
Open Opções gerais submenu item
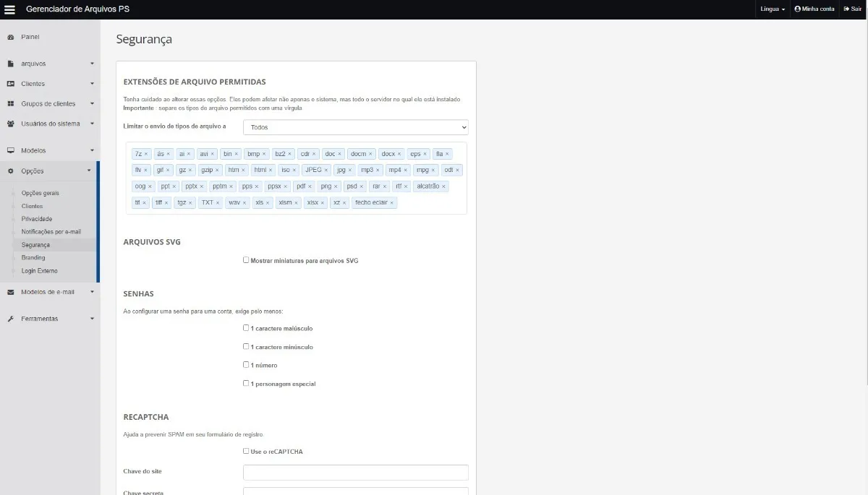pos(41,193)
